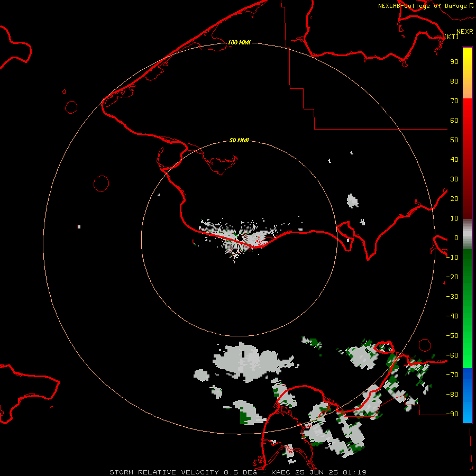The height and width of the screenshot is (476, 476).
Task: Pick the -20 velocity scale label
Action: 452,277
